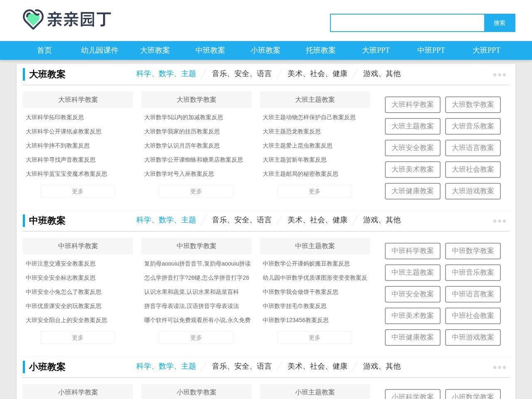Select 音乐、安全、语言 filter in 大班教案 section
Viewport: 532px width, 399px height.
coord(241,74)
